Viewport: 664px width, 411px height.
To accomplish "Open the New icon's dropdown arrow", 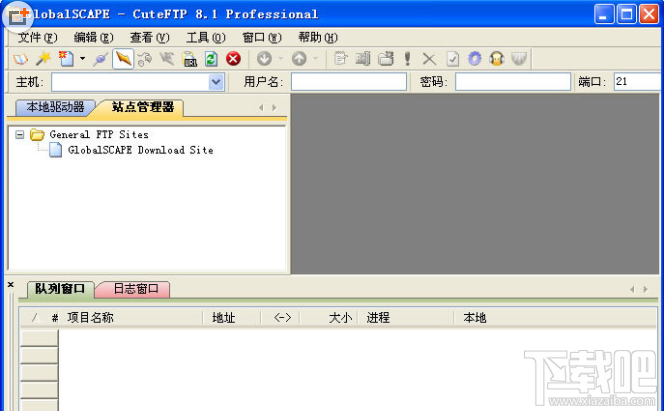I will pos(82,58).
